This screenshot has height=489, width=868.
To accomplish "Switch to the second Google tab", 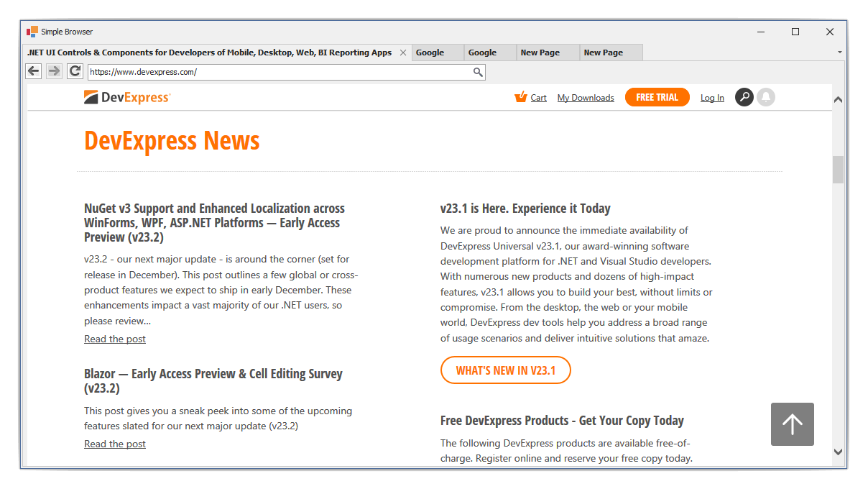I will pyautogui.click(x=491, y=52).
